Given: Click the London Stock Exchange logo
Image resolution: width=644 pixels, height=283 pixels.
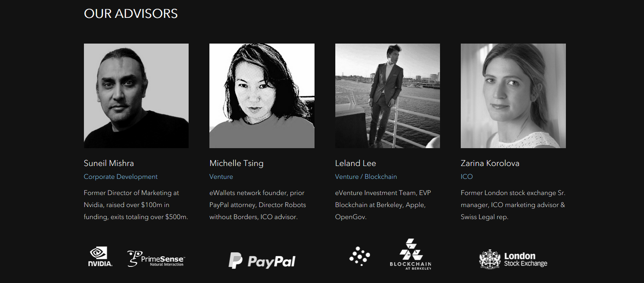Looking at the screenshot, I should [x=513, y=259].
